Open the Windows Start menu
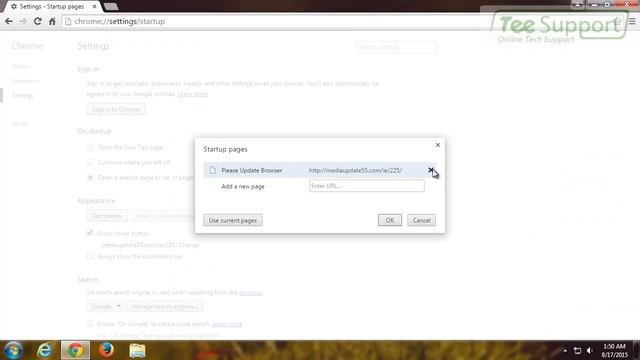The width and height of the screenshot is (640, 360). [x=13, y=350]
